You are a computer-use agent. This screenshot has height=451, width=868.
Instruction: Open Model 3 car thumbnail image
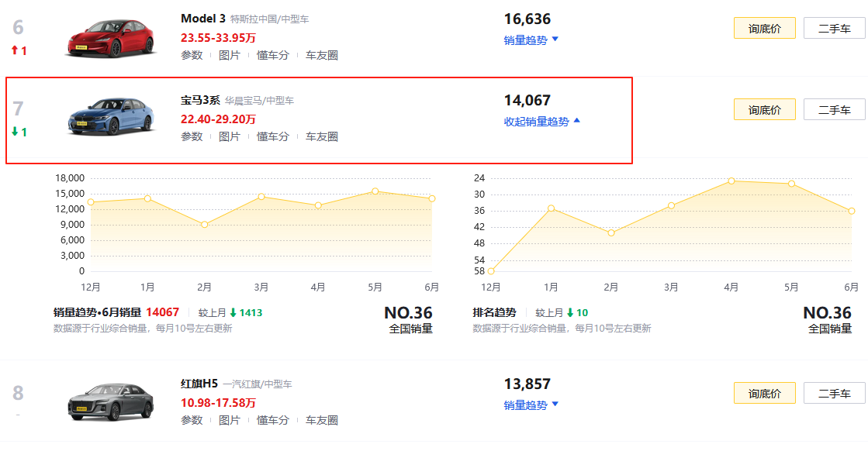tap(111, 38)
